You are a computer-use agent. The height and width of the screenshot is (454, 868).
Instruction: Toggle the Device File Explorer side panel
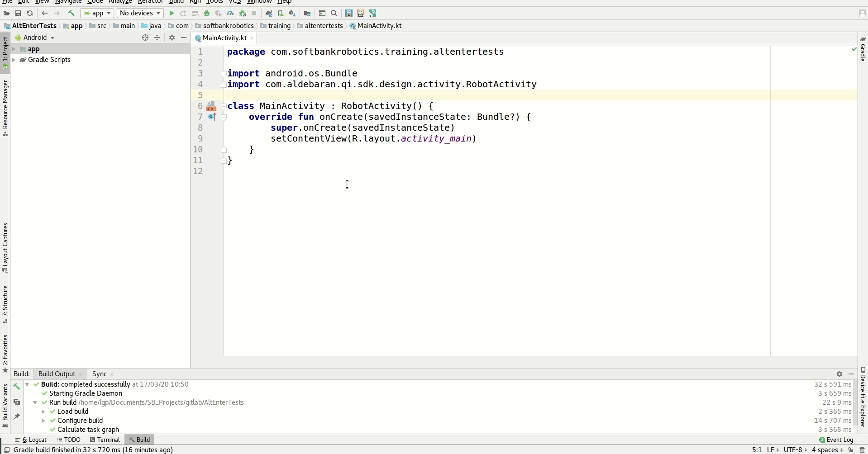pyautogui.click(x=863, y=397)
